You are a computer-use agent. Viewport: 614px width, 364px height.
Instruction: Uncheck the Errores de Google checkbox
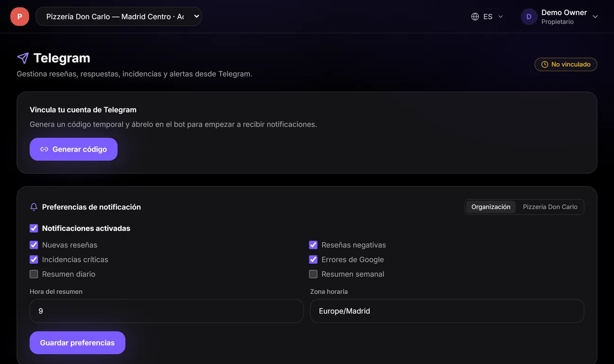pos(313,260)
